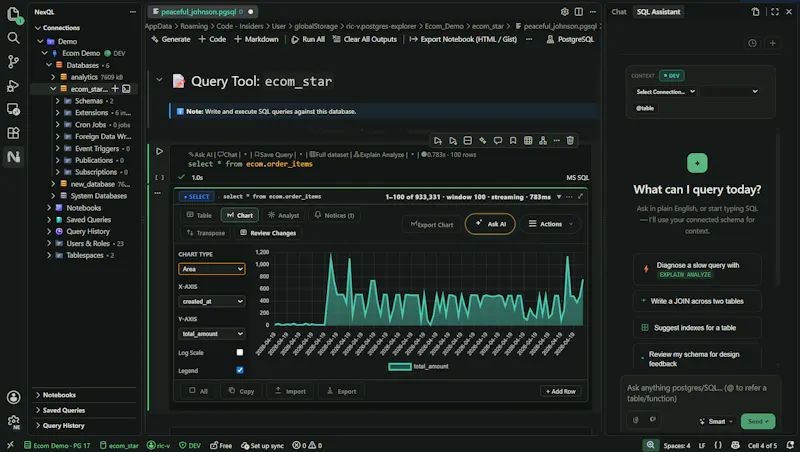This screenshot has height=452, width=800.
Task: Open the Y-Axis total_amount dropdown
Action: pyautogui.click(x=212, y=334)
